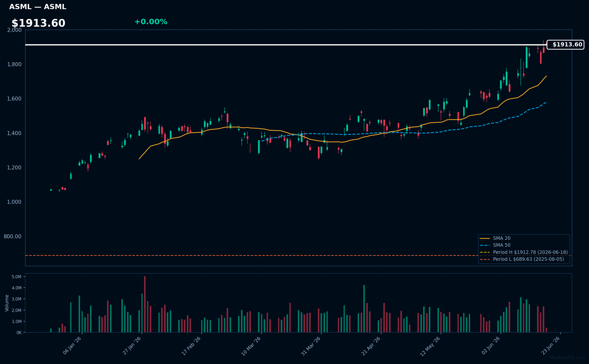Click the 2.0M volume axis label
The image size is (589, 364).
(17, 310)
